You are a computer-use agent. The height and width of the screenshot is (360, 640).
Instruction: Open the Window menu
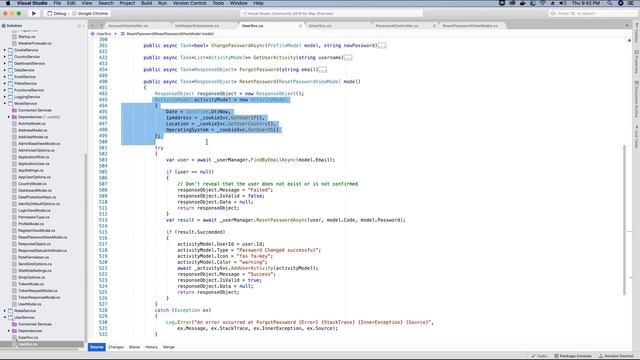click(239, 3)
